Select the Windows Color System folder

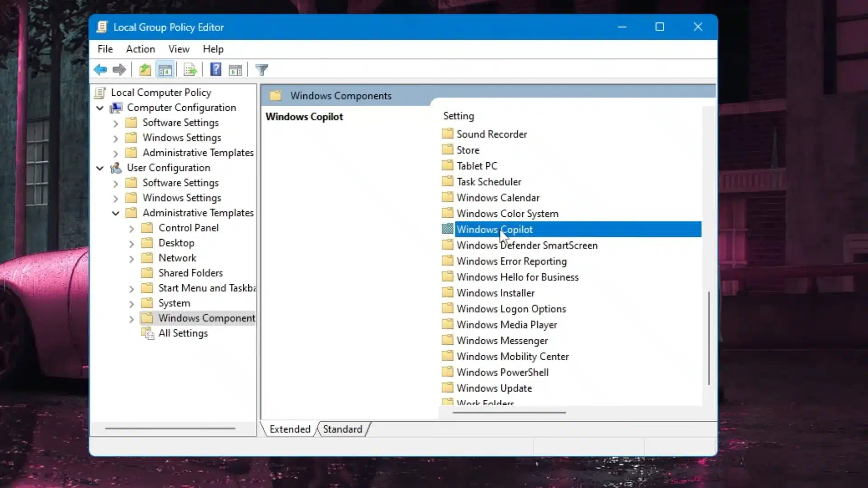pyautogui.click(x=507, y=213)
